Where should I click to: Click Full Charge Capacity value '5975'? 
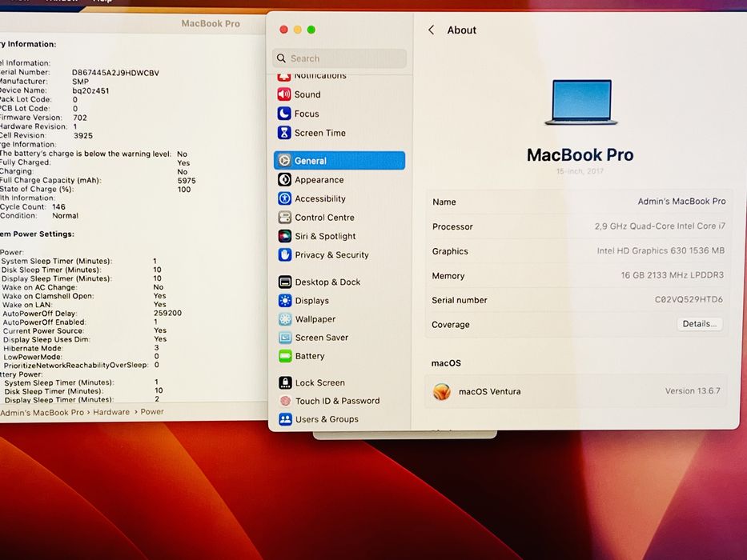click(x=187, y=181)
